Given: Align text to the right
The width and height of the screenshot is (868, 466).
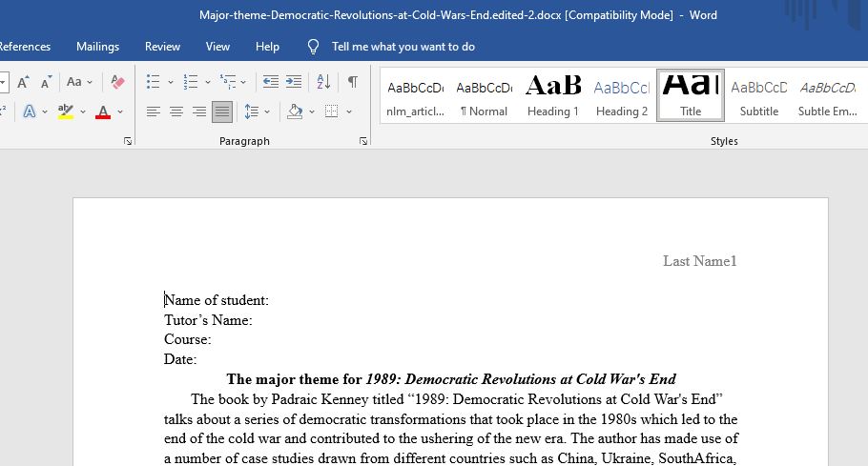Looking at the screenshot, I should pyautogui.click(x=199, y=111).
